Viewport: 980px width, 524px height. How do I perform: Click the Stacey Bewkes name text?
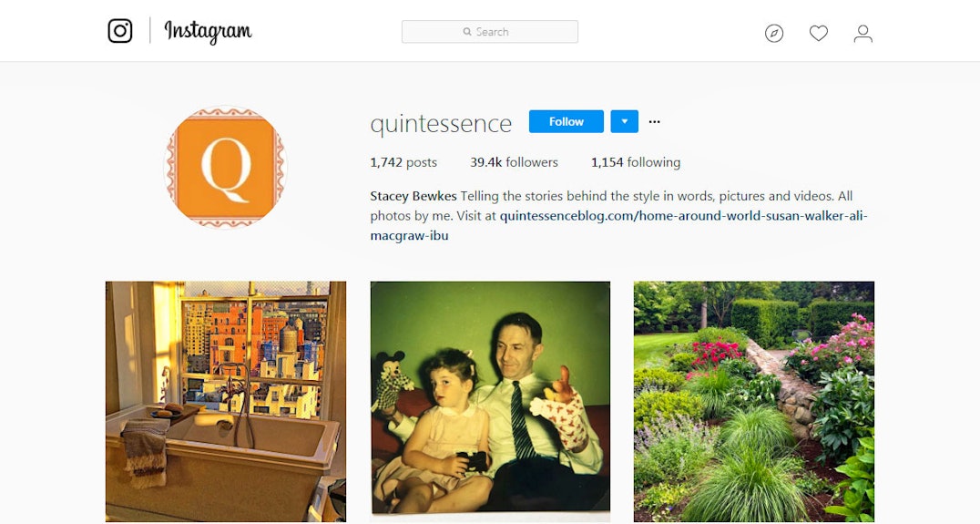[413, 196]
